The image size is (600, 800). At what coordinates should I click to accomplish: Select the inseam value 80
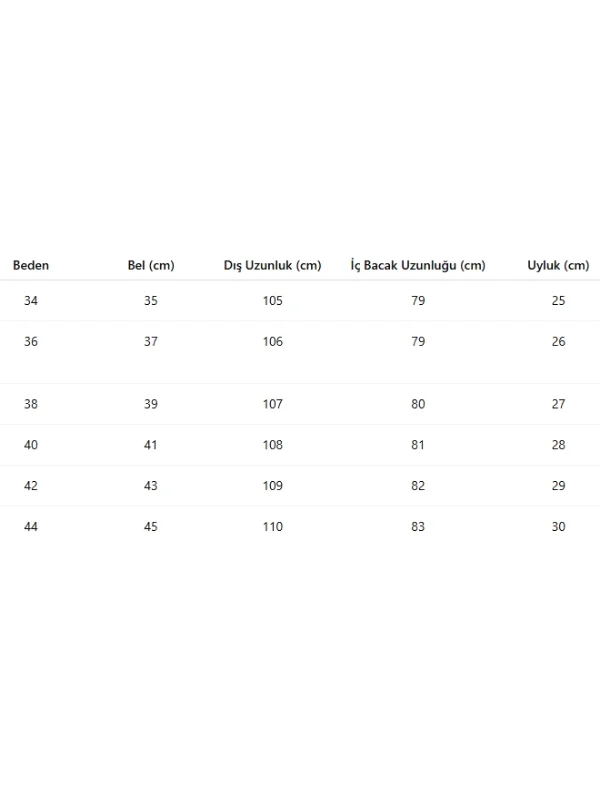418,404
